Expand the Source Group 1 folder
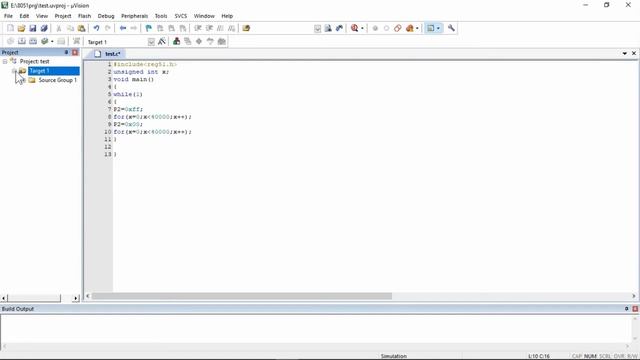Image resolution: width=640 pixels, height=360 pixels. pyautogui.click(x=24, y=80)
